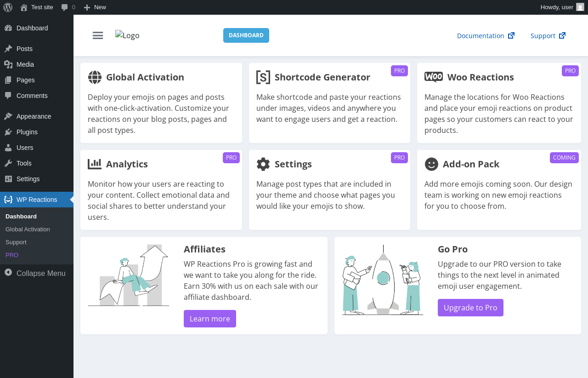Click PRO badge on Shortcode Generator

click(399, 71)
